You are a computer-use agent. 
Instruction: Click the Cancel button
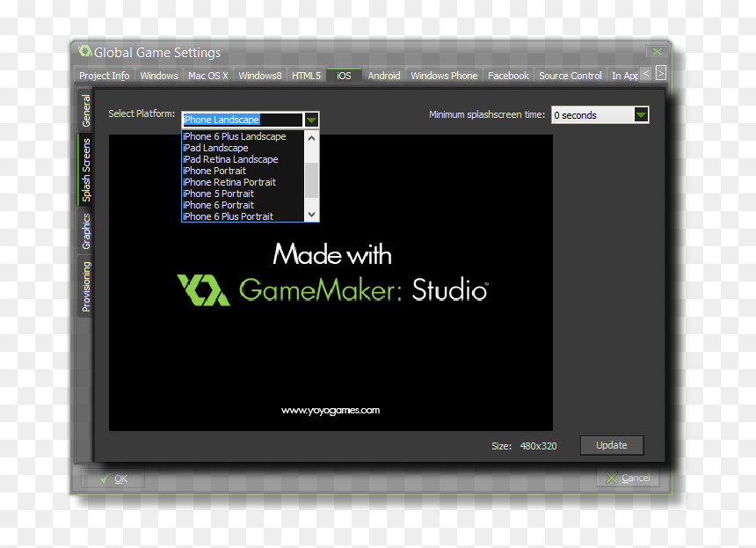pyautogui.click(x=628, y=478)
